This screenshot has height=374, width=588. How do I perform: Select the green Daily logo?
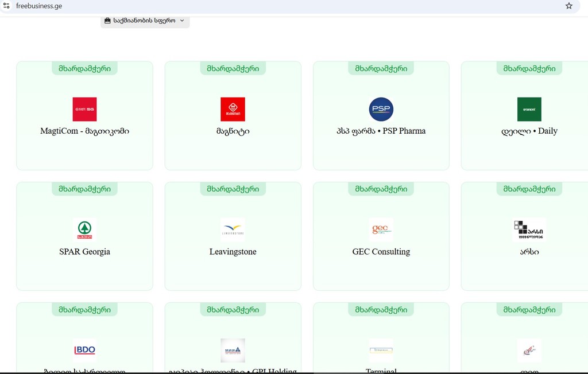tap(529, 109)
